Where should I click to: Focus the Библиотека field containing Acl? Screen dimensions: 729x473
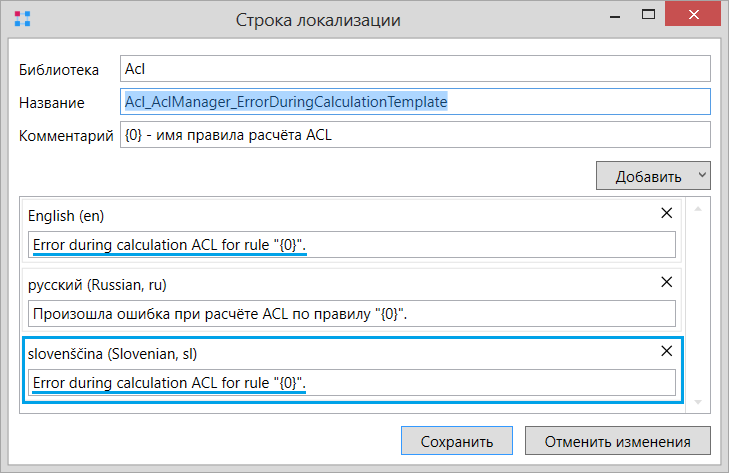point(415,69)
